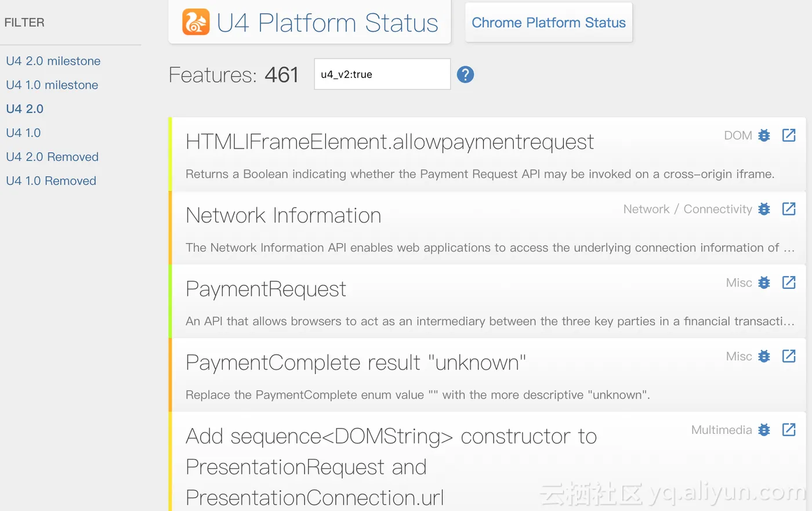Click the UC browser squirrel logo icon
Screen dimensions: 812x511
196,22
